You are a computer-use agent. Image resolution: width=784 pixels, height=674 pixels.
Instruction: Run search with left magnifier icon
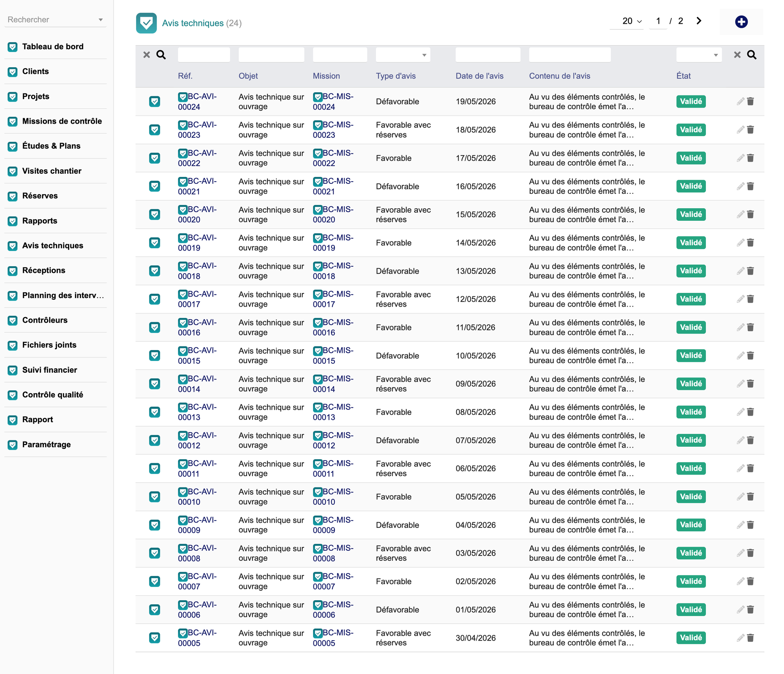pyautogui.click(x=161, y=55)
